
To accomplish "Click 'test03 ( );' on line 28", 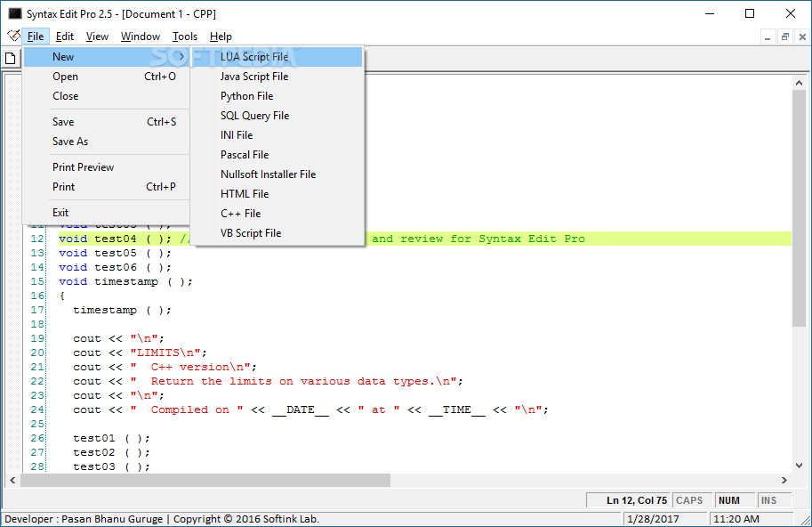I will point(111,466).
